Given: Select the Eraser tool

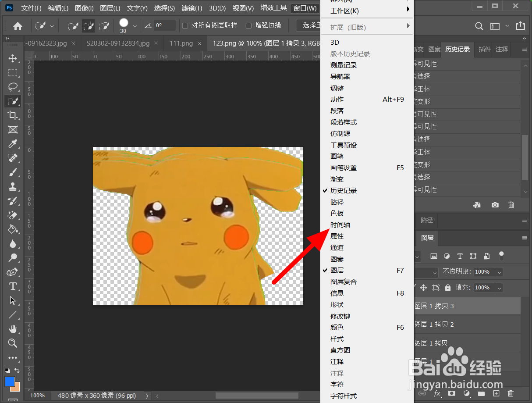Looking at the screenshot, I should (13, 215).
